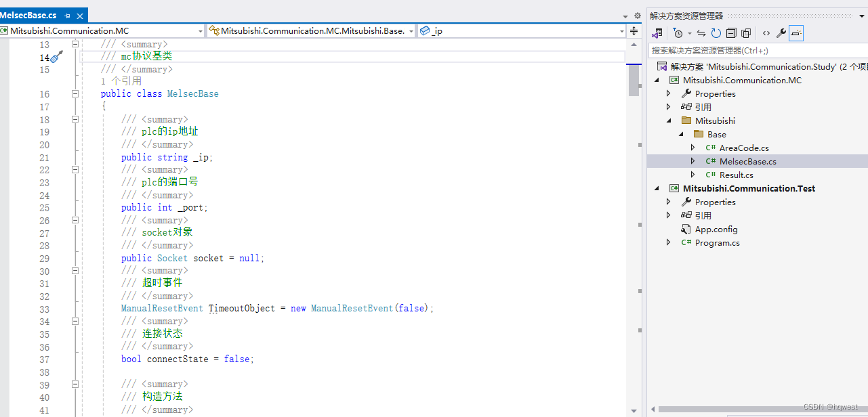
Task: Open Mitsubishi.Communication.MC project dropdown
Action: click(x=200, y=31)
